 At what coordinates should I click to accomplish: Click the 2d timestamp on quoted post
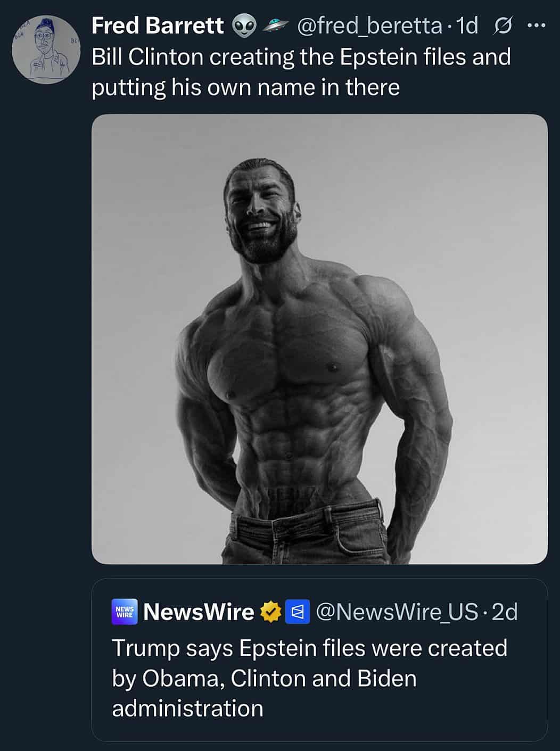click(x=505, y=612)
